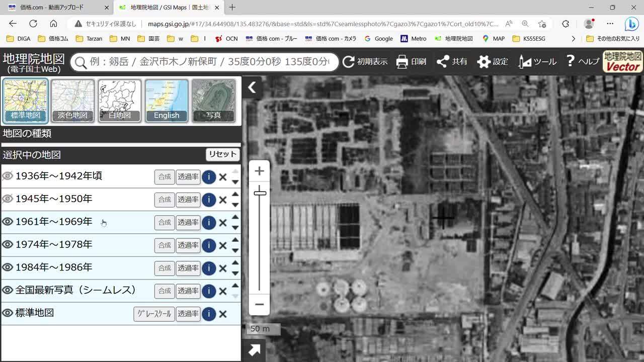Screen dimensions: 644x362
Task: Open ヘルプ help
Action: click(x=582, y=61)
